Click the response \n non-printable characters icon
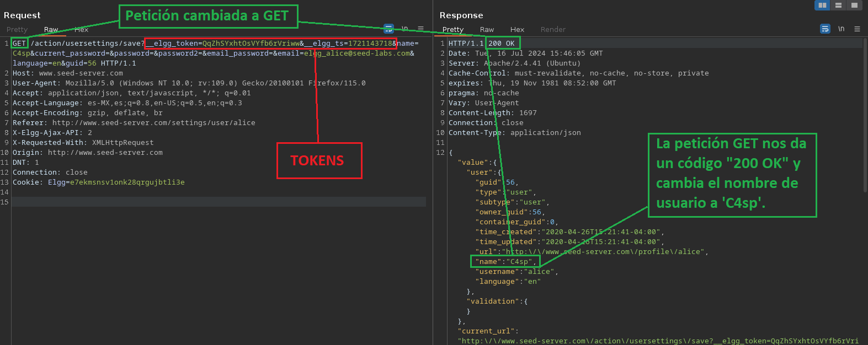Screen dimensions: 868x345 (x=841, y=29)
